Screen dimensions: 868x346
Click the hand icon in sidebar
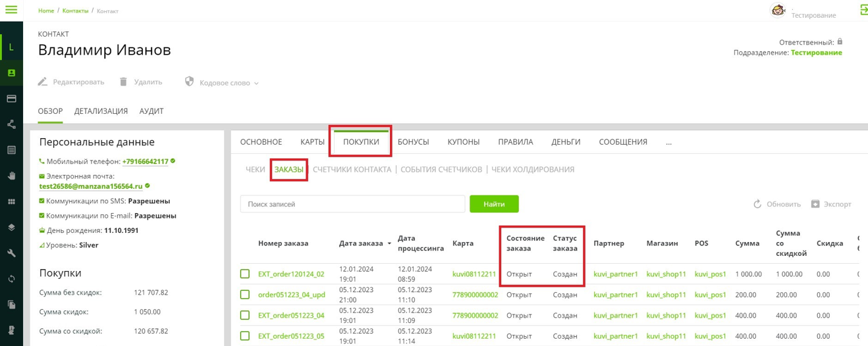(11, 176)
